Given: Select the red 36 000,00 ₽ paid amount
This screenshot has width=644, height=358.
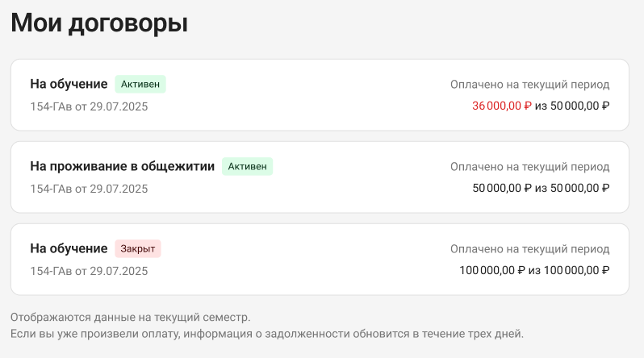Looking at the screenshot, I should pyautogui.click(x=501, y=106).
